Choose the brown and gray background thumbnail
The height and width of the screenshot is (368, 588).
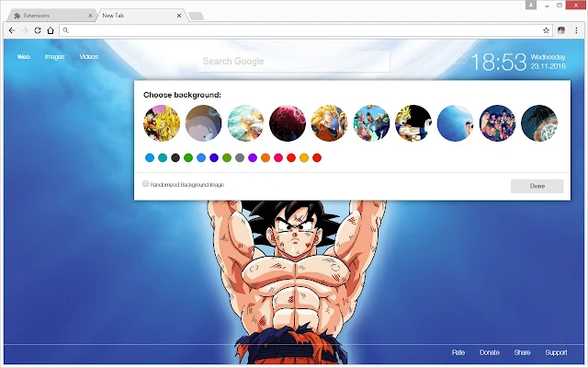pyautogui.click(x=204, y=123)
